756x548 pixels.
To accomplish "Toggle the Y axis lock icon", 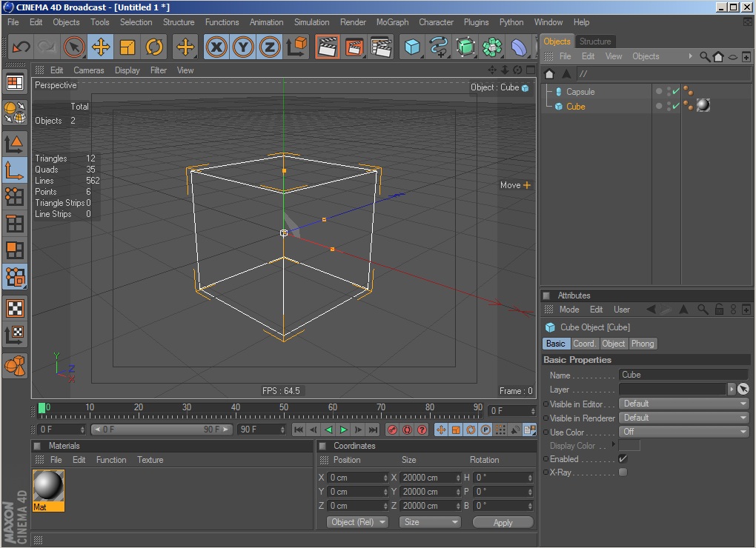I will pyautogui.click(x=242, y=47).
